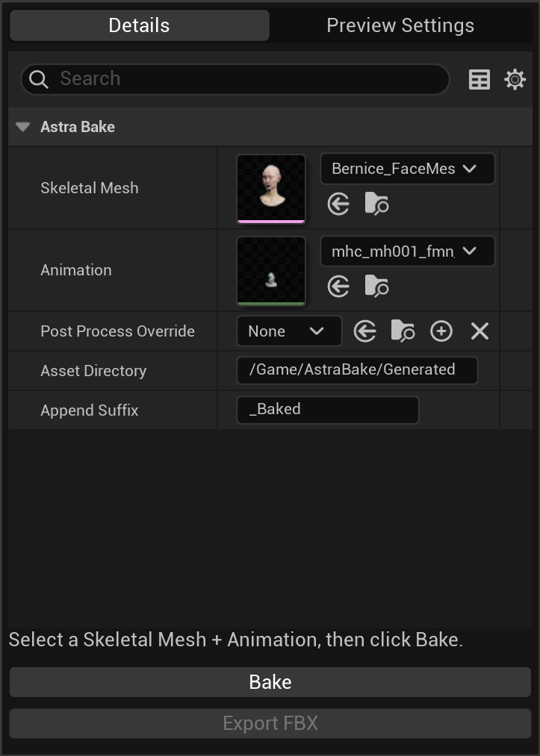Click the Export FBX button
540x756 pixels.
click(270, 723)
